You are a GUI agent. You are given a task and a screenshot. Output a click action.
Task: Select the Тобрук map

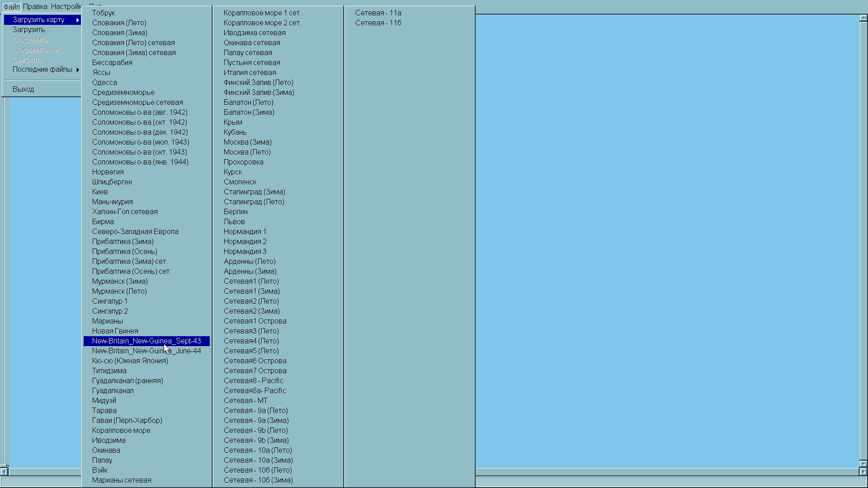tap(104, 13)
